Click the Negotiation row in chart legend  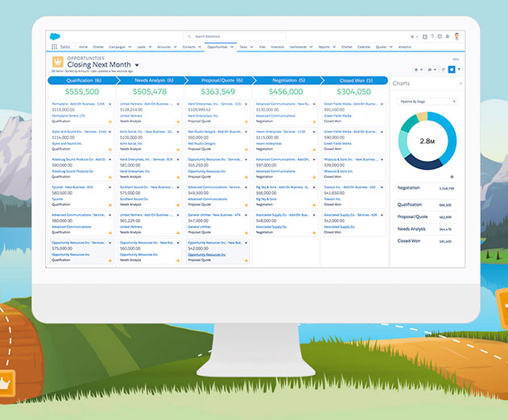427,187
